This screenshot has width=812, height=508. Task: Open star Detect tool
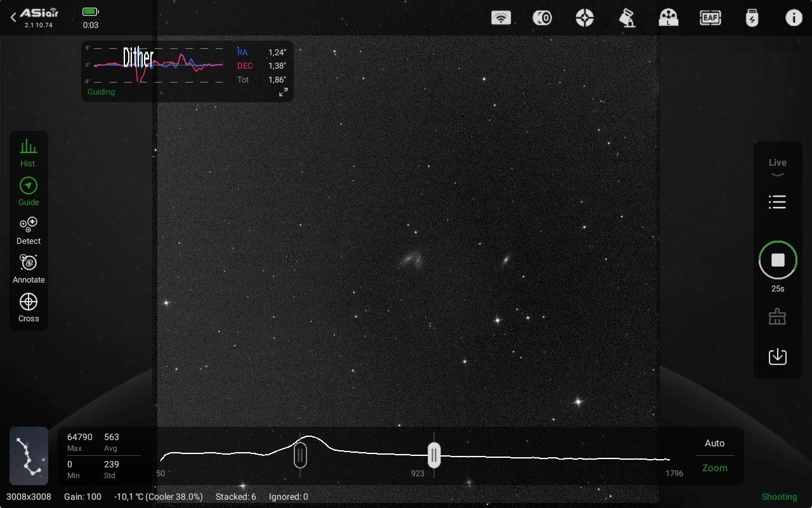point(29,230)
